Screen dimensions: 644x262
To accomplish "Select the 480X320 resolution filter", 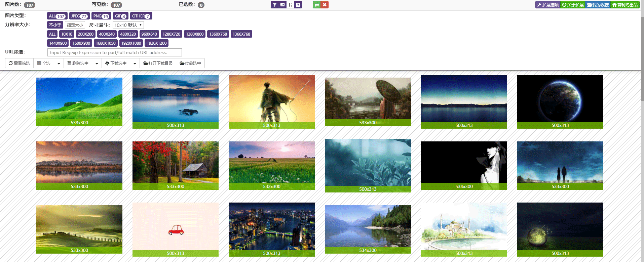I will click(x=128, y=34).
